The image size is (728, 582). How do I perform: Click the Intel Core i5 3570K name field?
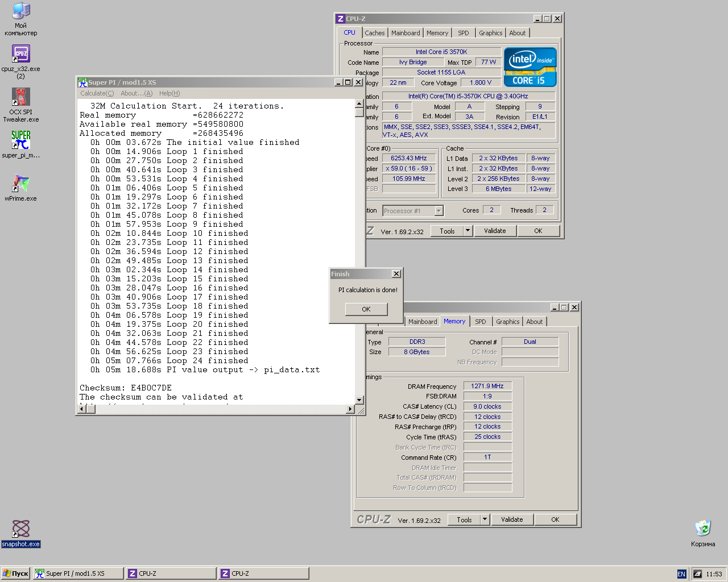[441, 52]
